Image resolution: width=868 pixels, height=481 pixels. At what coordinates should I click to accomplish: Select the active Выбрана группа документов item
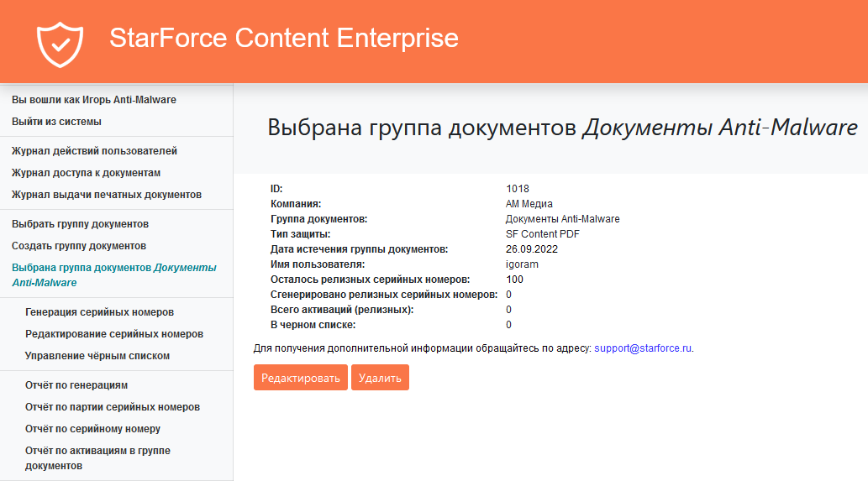[113, 275]
